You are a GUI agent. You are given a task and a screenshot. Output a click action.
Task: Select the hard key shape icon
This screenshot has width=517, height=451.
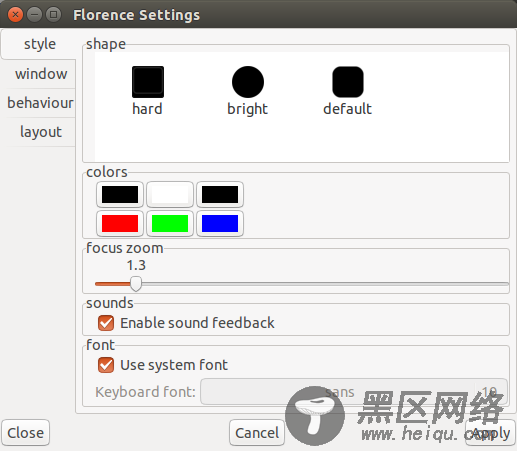(148, 82)
